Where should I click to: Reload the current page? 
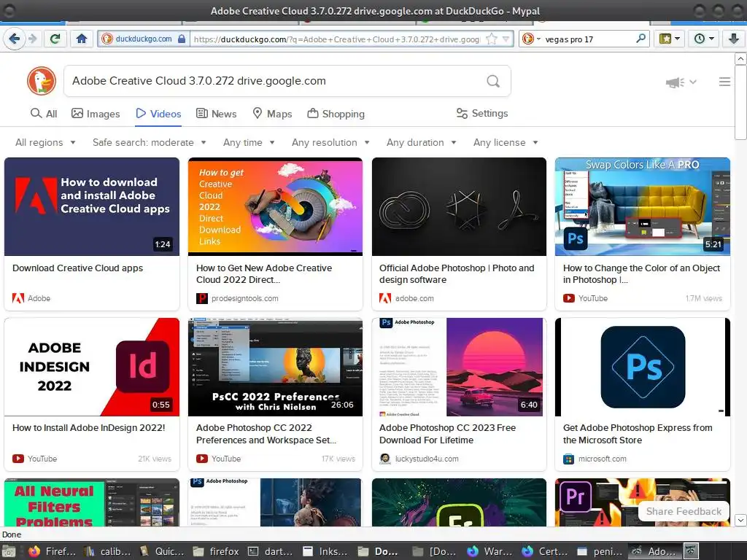(x=55, y=39)
